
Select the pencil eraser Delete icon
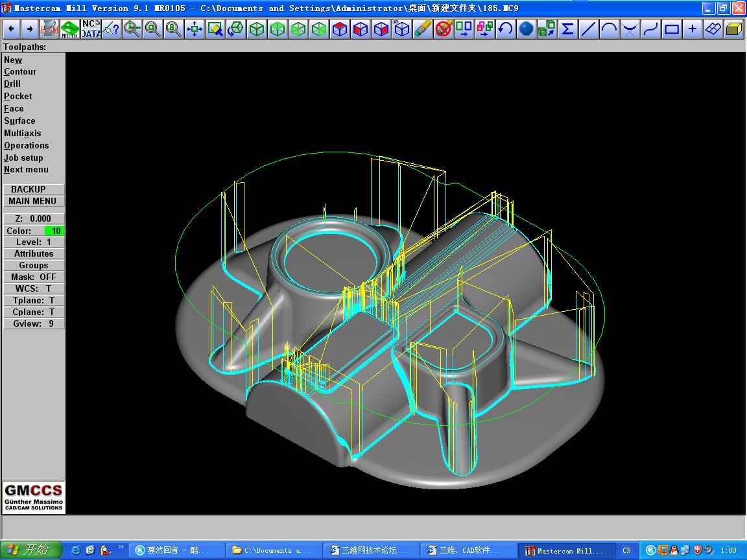coord(423,30)
